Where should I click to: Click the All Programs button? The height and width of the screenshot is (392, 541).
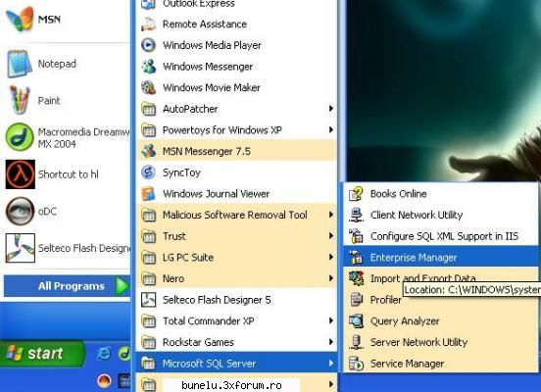(67, 286)
